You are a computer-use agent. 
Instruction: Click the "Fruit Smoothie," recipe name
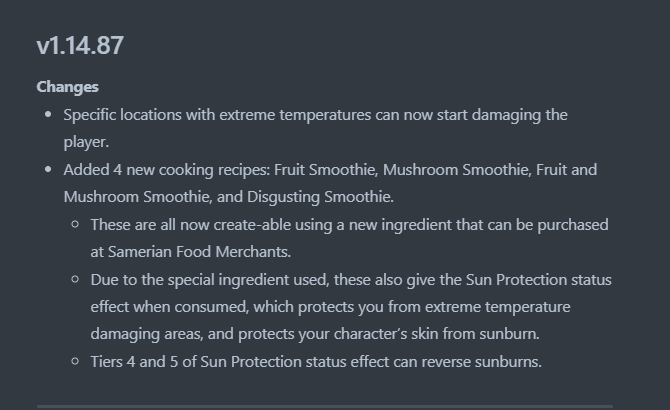click(326, 170)
